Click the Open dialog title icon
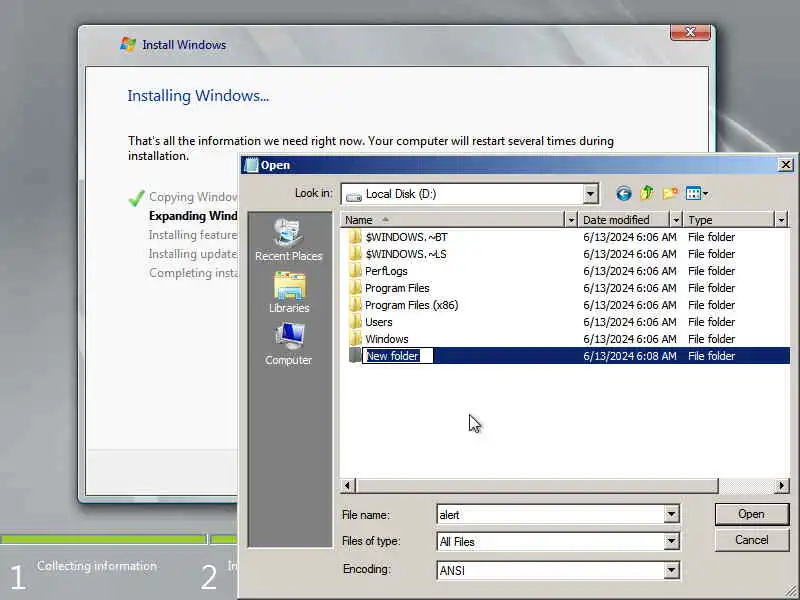Image resolution: width=800 pixels, height=600 pixels. coord(251,165)
